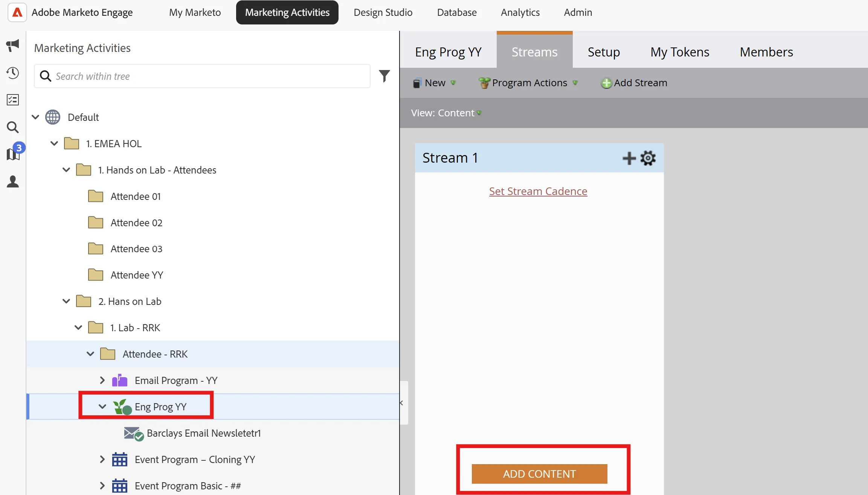Collapse the Attendee - RRK folder
Image resolution: width=868 pixels, height=495 pixels.
90,354
